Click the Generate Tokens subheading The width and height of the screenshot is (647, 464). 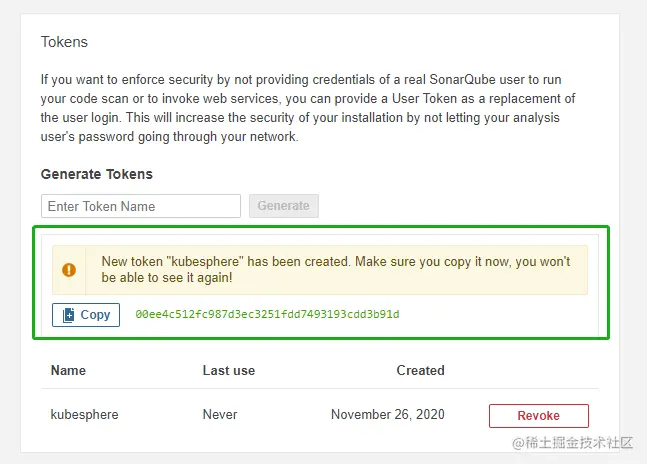pyautogui.click(x=97, y=174)
